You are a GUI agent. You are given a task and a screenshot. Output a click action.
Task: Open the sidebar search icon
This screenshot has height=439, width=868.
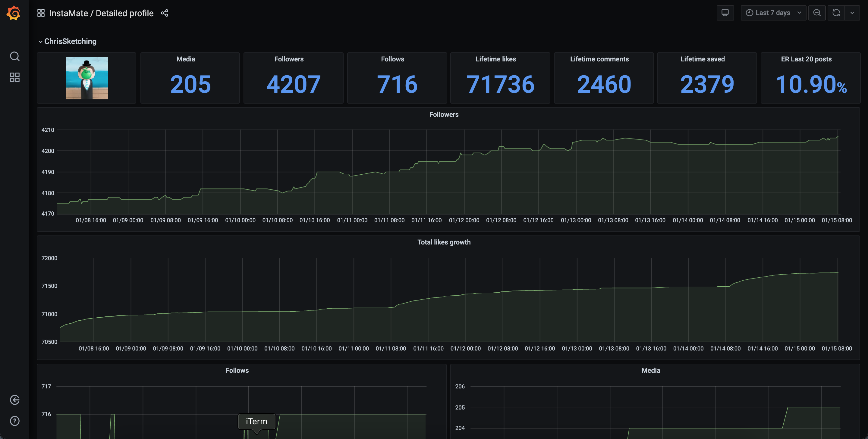pos(14,56)
